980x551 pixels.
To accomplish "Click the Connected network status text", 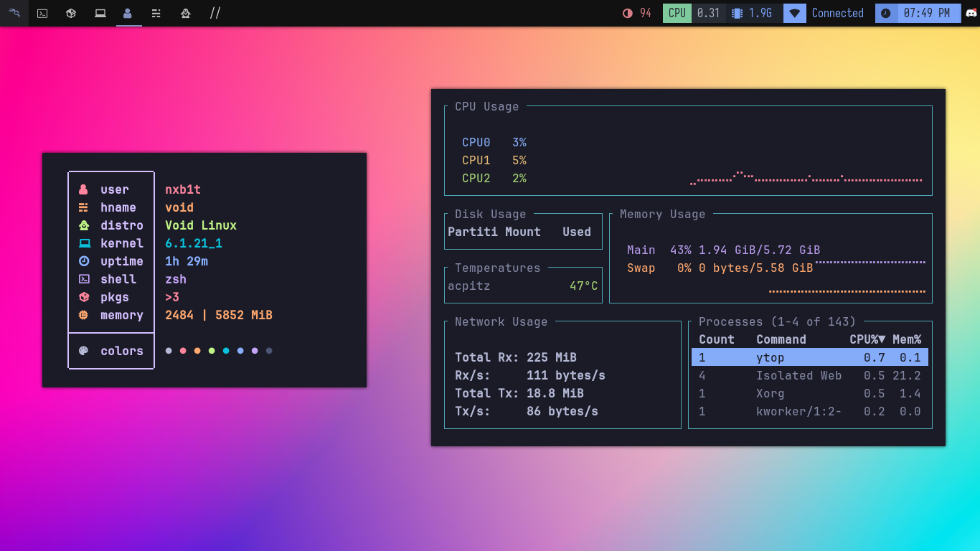I will (x=837, y=13).
